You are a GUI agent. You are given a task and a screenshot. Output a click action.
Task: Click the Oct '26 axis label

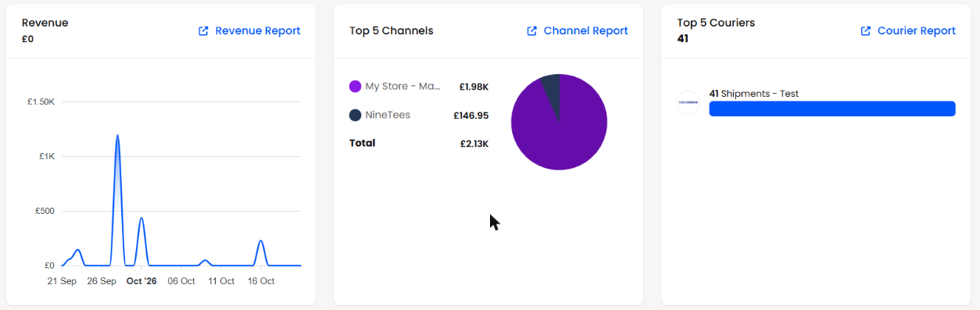[x=141, y=281]
